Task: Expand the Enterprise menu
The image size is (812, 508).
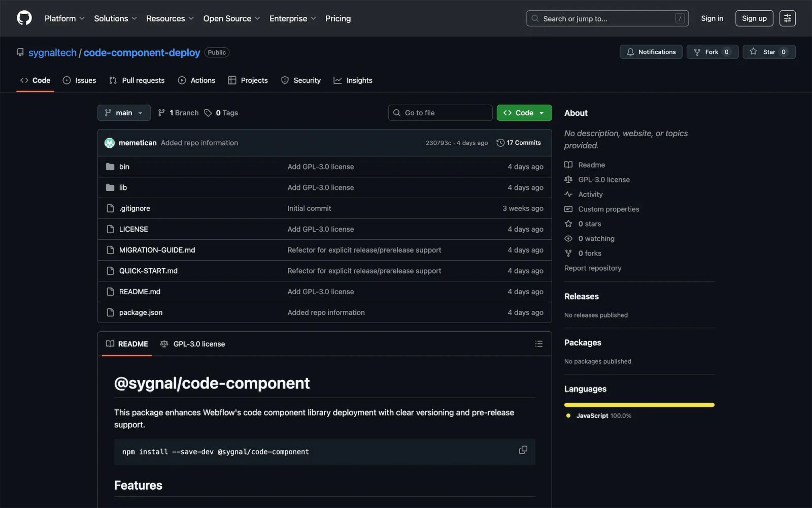Action: click(x=293, y=18)
